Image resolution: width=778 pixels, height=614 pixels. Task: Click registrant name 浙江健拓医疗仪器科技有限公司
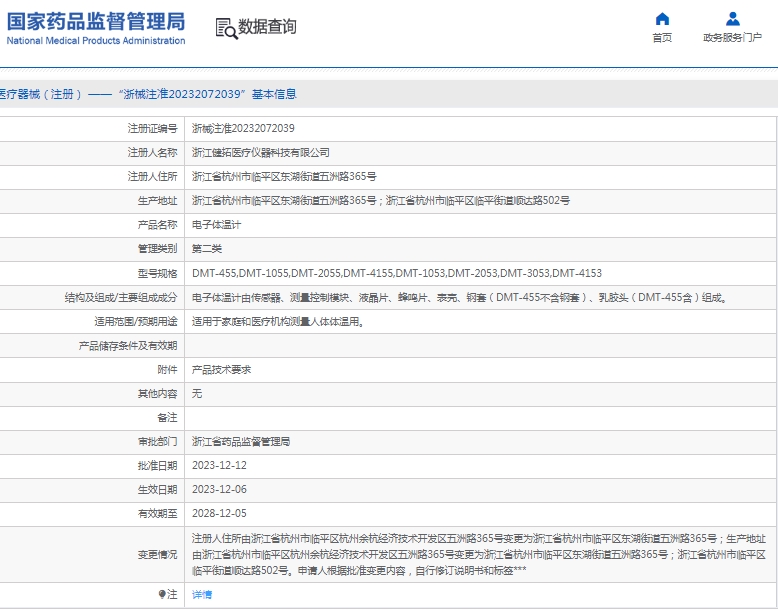pos(260,152)
